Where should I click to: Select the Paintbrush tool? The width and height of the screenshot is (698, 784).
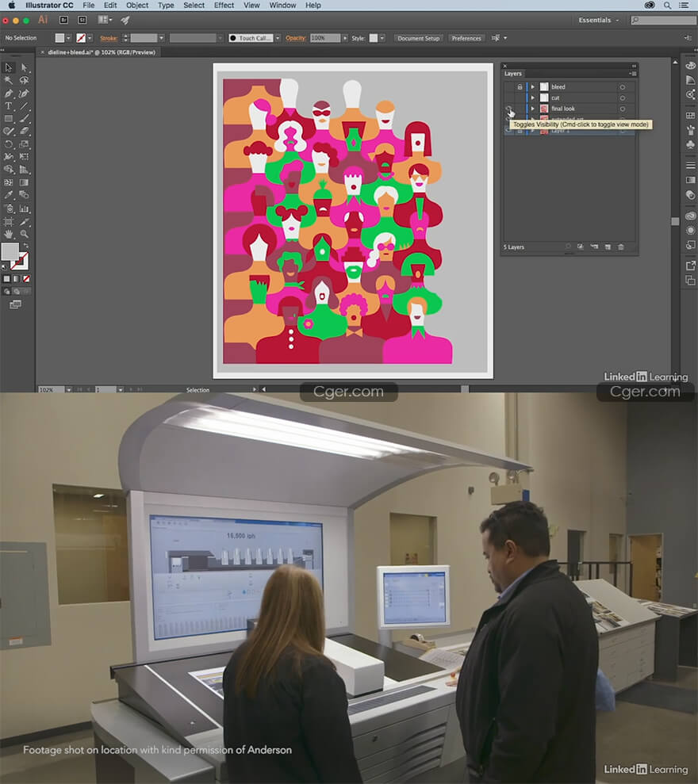click(24, 118)
